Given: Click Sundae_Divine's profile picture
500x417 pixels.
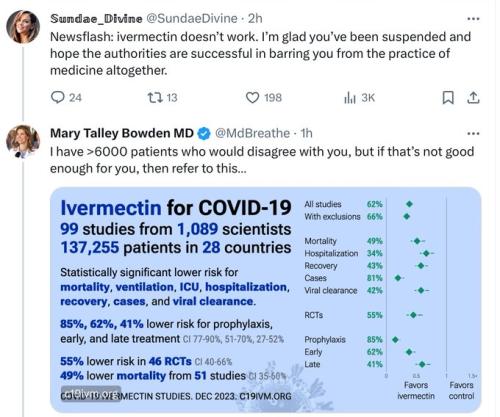Looking at the screenshot, I should point(23,27).
